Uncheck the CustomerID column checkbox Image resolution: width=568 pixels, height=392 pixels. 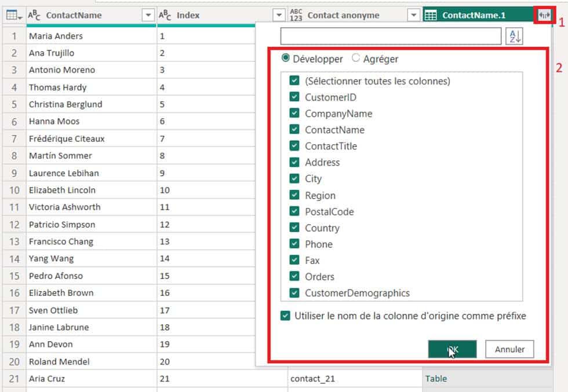tap(294, 97)
